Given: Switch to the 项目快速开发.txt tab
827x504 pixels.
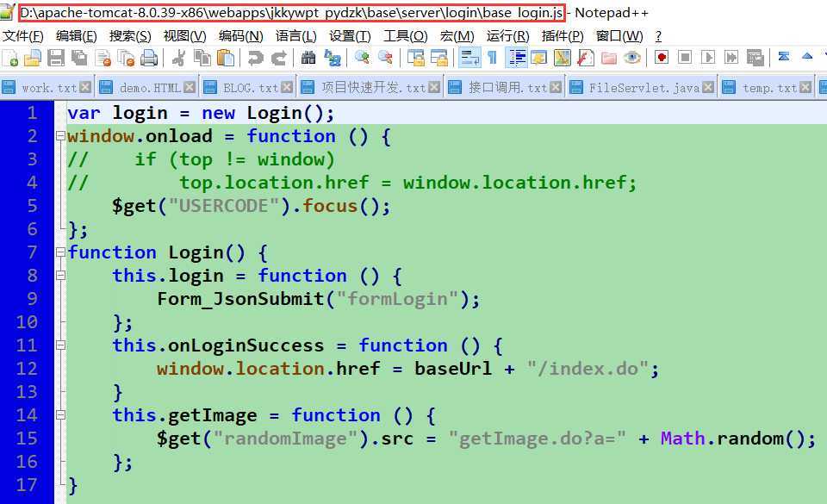Looking at the screenshot, I should [370, 88].
